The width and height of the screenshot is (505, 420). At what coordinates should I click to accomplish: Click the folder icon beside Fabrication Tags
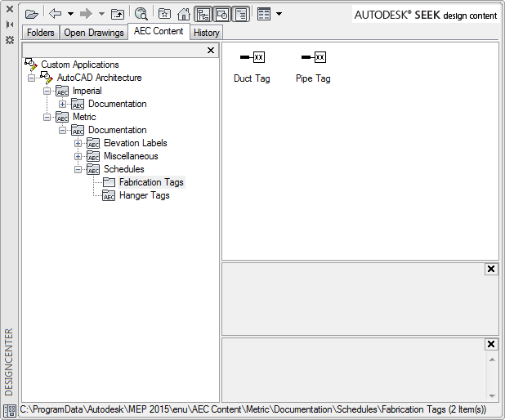pyautogui.click(x=109, y=182)
